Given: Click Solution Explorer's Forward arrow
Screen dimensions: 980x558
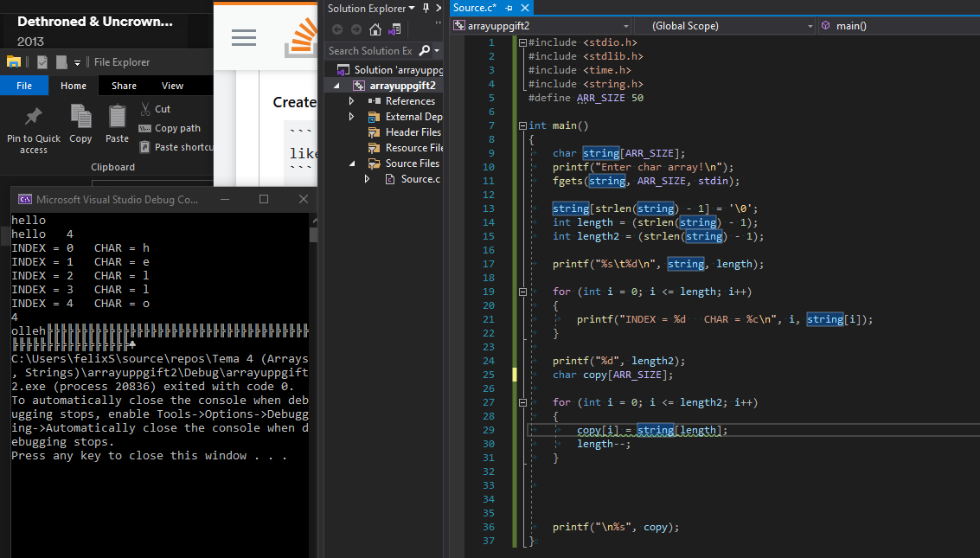Looking at the screenshot, I should click(356, 29).
